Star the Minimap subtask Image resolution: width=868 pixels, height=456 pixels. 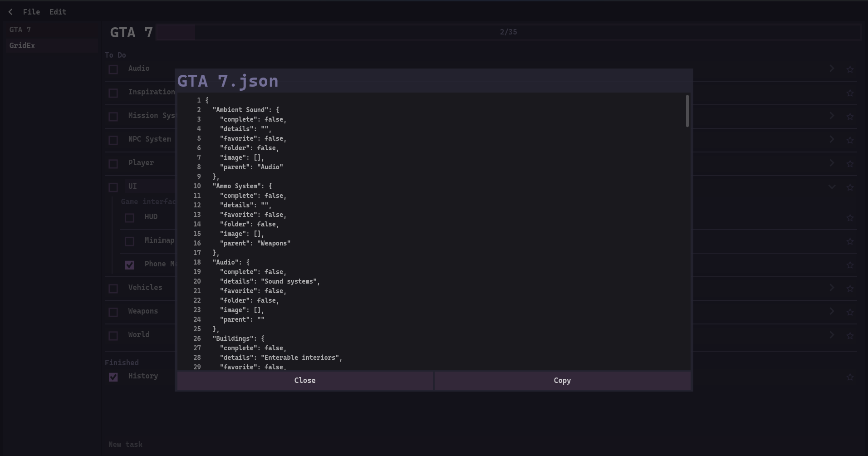pos(850,241)
